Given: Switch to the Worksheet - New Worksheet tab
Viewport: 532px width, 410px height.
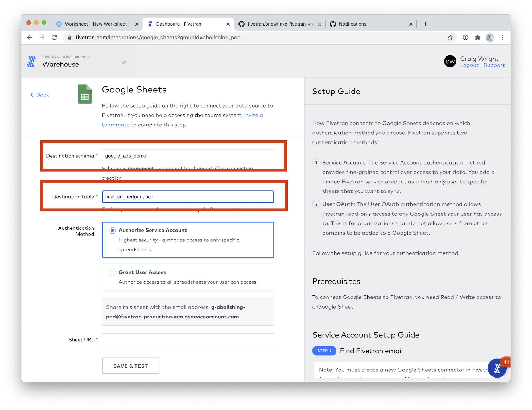Looking at the screenshot, I should coord(96,24).
